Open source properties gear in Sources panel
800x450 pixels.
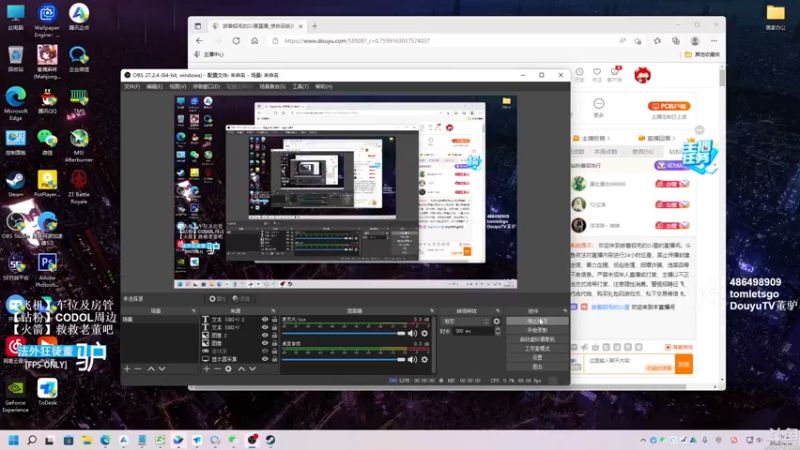pos(229,368)
